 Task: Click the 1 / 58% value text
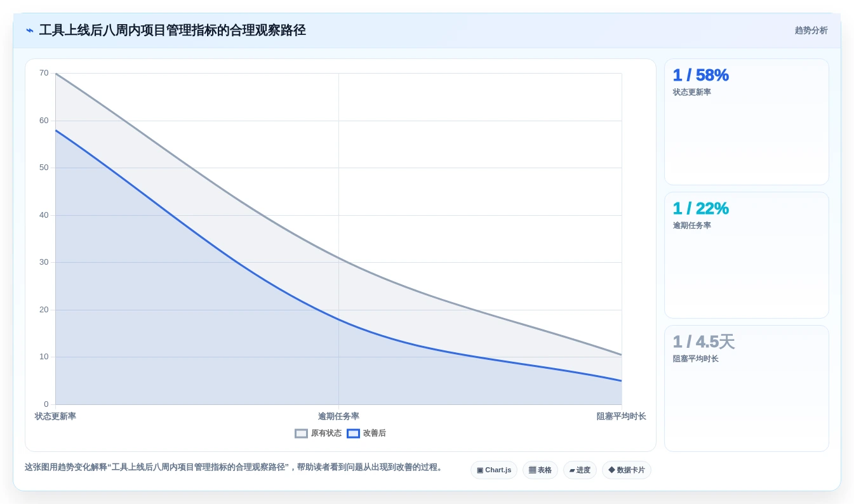[x=700, y=75]
